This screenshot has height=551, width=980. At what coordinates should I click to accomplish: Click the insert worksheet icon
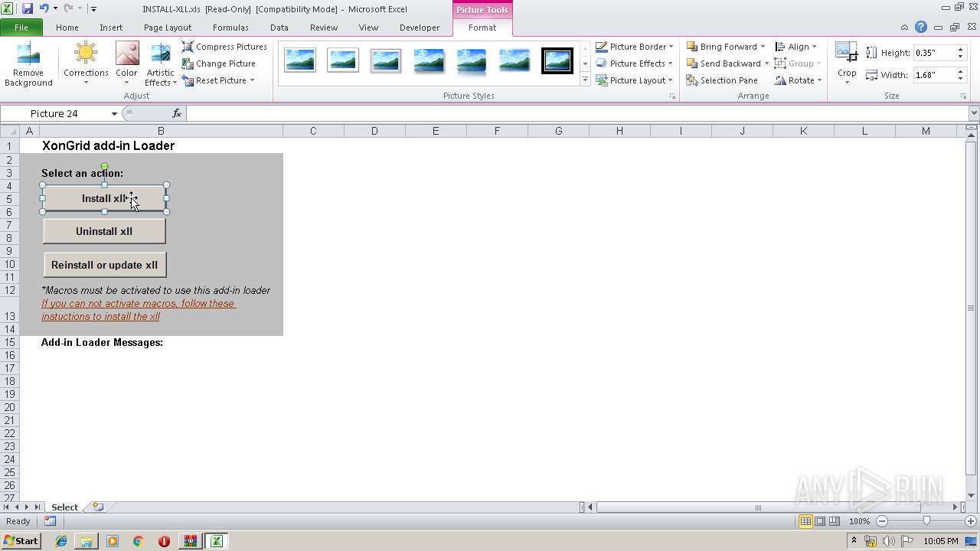point(98,507)
